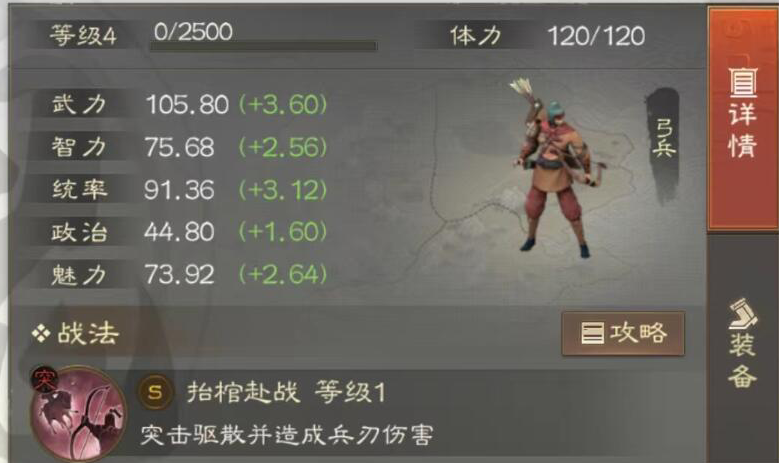Select the 政治 stat label
Viewport: 779px width, 463px height.
coord(79,232)
